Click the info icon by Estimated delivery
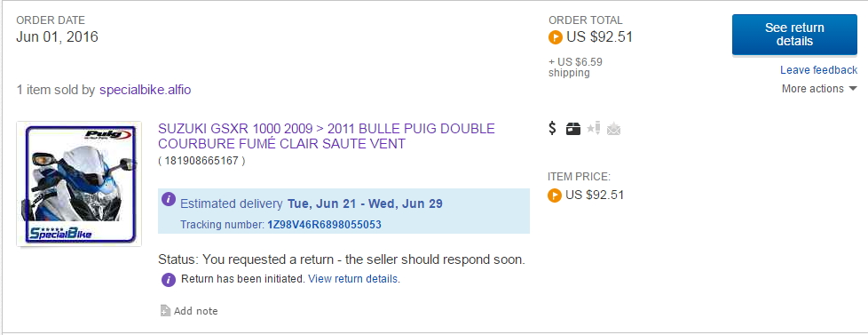The height and width of the screenshot is (335, 868). click(x=169, y=200)
